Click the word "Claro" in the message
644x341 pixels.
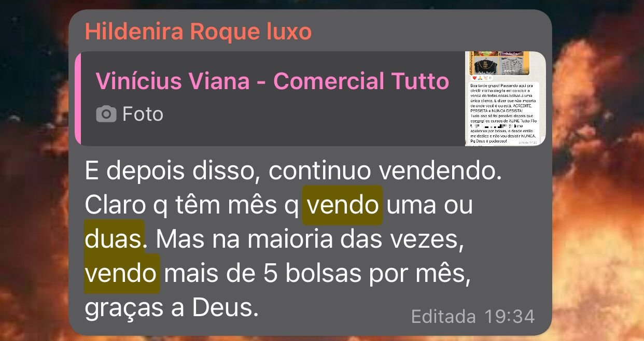point(115,206)
